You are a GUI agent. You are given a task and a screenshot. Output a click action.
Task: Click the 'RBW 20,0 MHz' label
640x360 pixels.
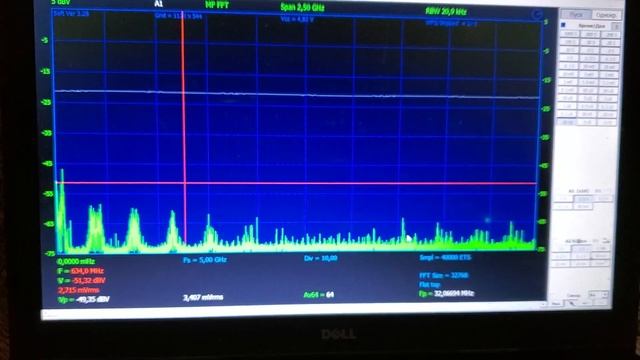pos(446,11)
